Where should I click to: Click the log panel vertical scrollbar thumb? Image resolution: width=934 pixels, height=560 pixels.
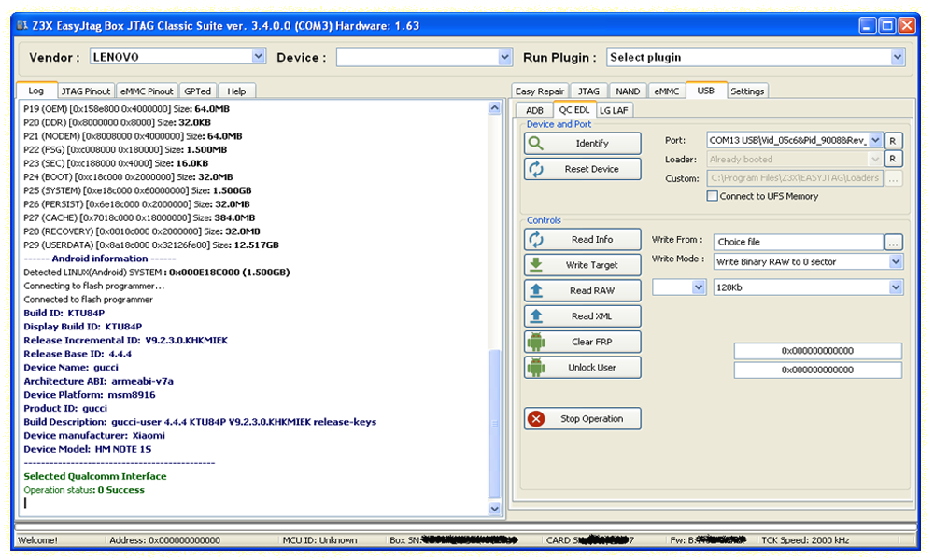coord(494,423)
